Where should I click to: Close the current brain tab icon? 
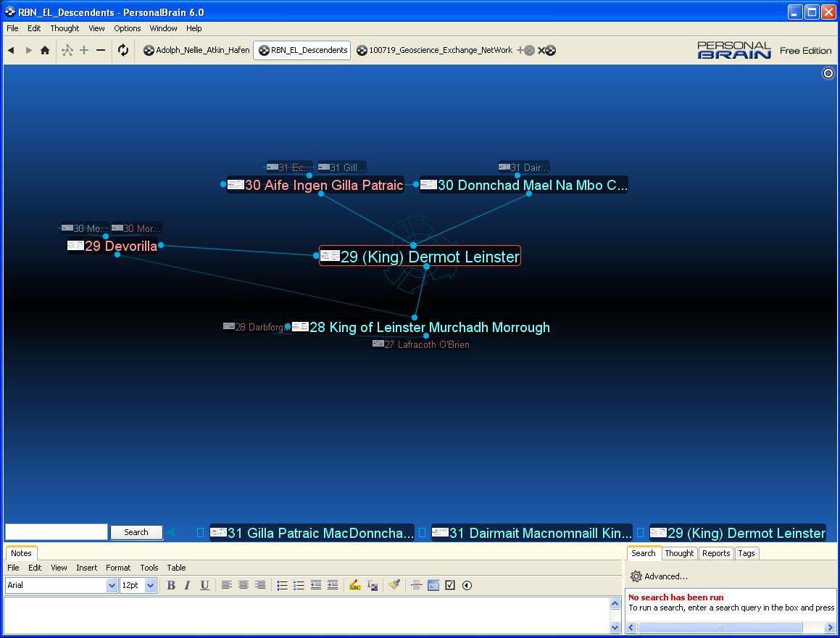(x=547, y=50)
